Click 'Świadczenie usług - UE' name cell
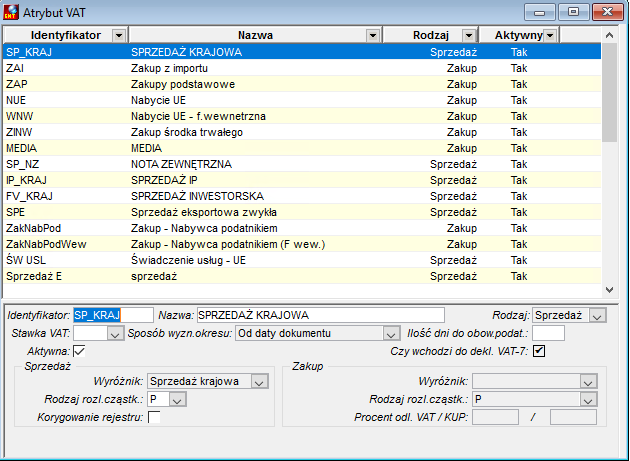The width and height of the screenshot is (630, 461). point(188,260)
